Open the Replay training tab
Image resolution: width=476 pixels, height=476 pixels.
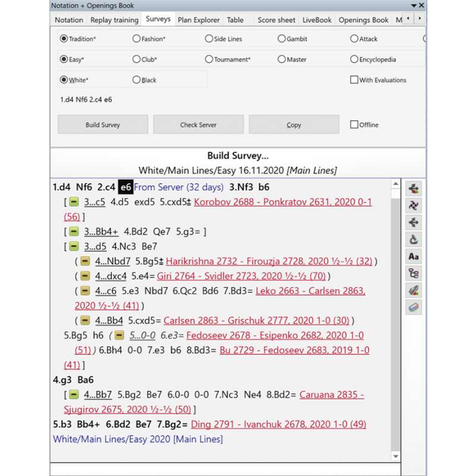[x=114, y=20]
